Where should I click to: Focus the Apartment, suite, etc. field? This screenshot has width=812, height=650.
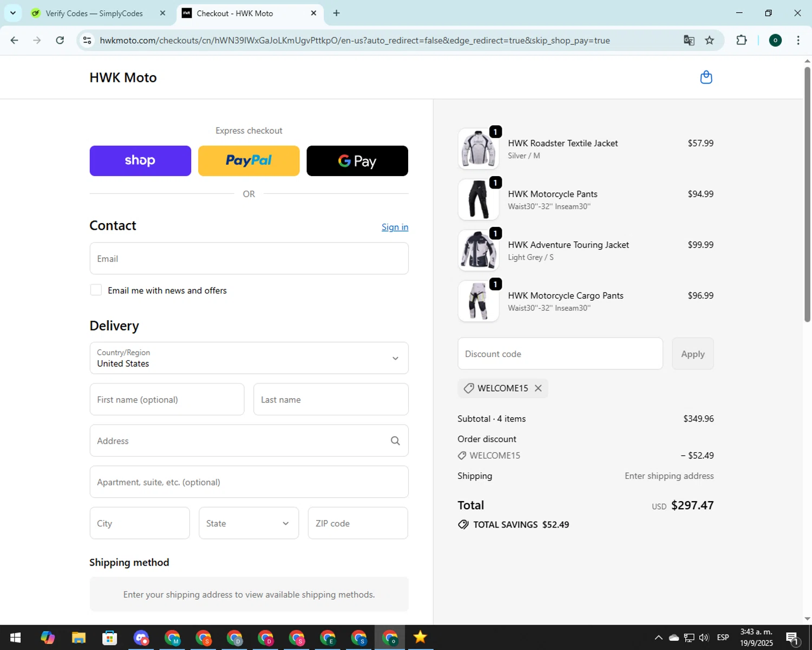[x=249, y=482]
